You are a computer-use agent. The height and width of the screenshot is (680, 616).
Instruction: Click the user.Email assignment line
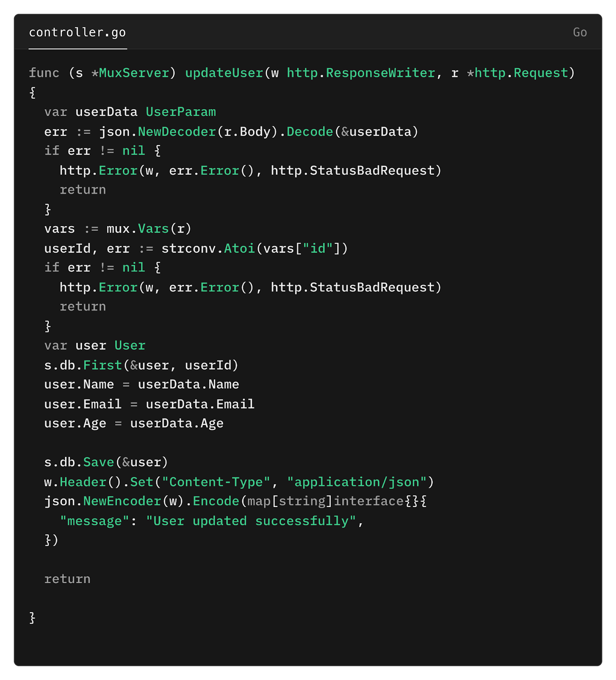point(149,404)
